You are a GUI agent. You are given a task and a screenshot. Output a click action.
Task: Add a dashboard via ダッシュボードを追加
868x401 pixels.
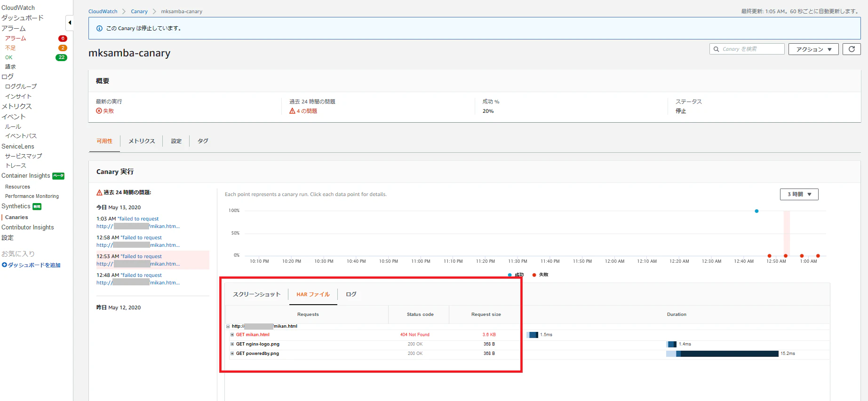click(31, 265)
